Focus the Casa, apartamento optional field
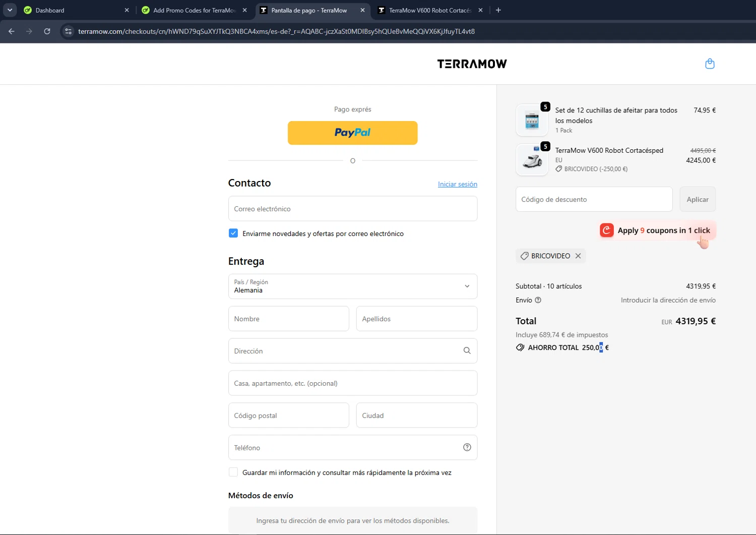 (353, 383)
